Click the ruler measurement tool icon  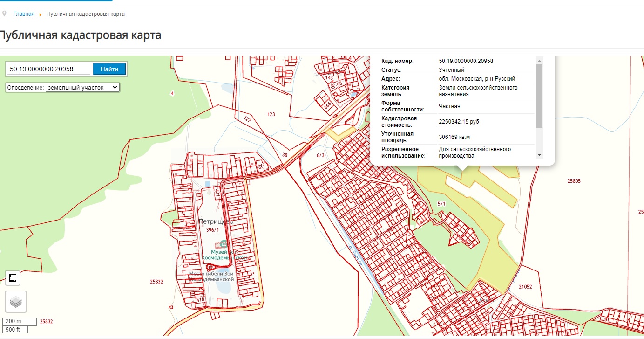(13, 278)
